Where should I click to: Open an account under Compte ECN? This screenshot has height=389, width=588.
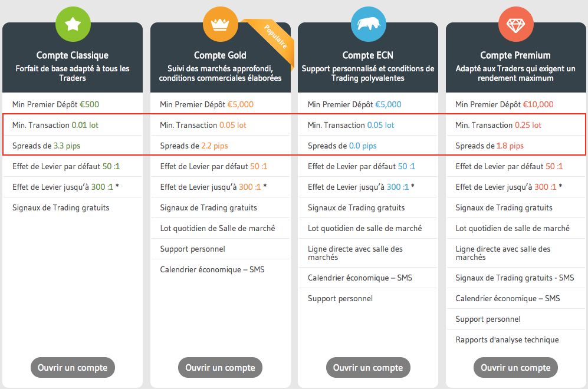coord(368,368)
